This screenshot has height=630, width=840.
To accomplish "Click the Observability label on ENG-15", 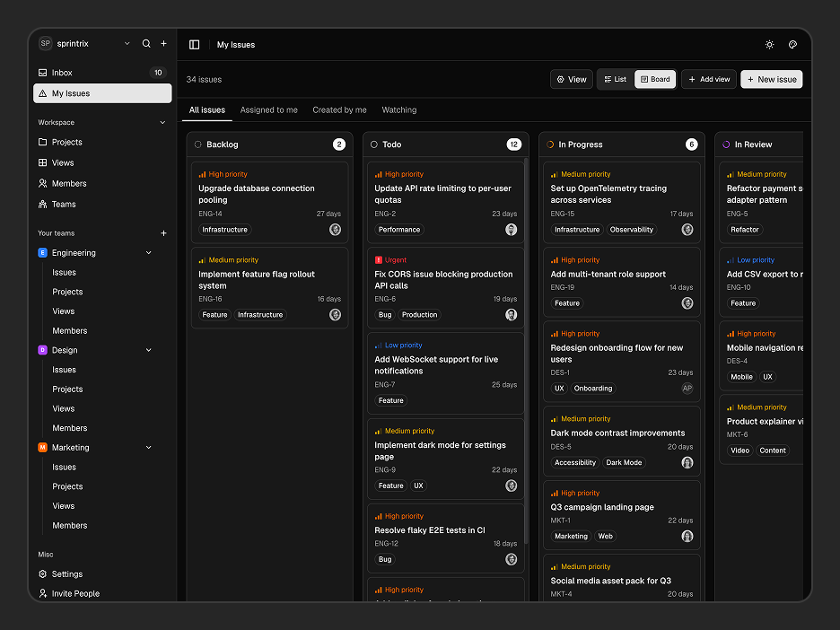I will pos(632,230).
